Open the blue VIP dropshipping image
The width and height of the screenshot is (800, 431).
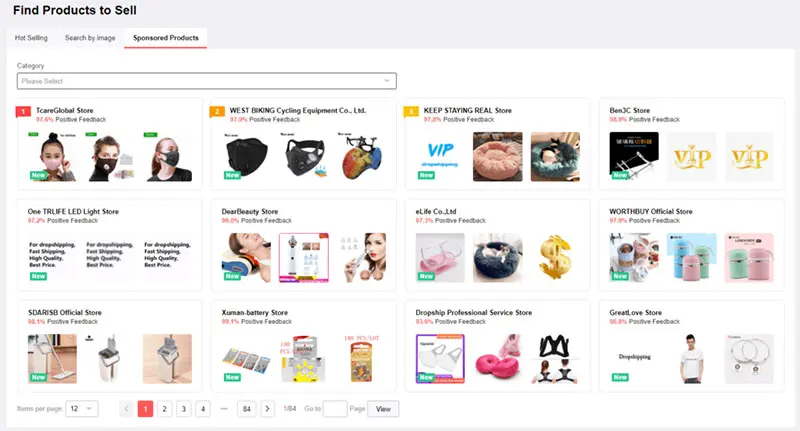click(x=440, y=157)
